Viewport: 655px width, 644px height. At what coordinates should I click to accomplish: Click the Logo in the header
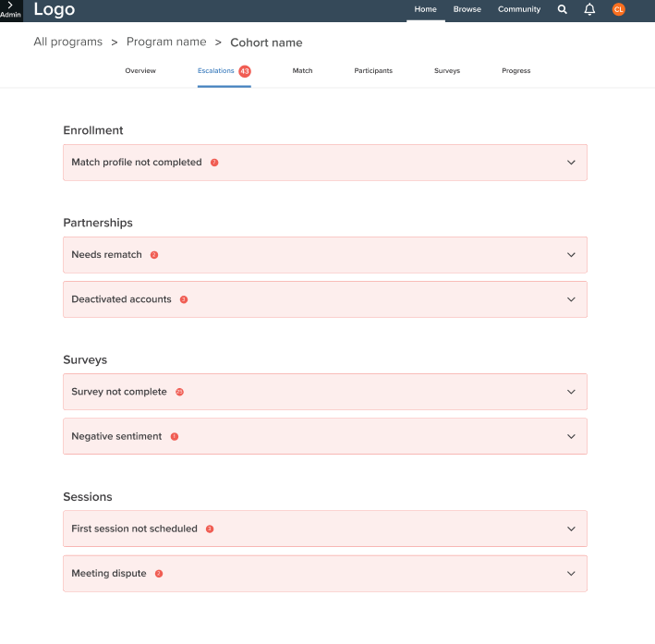[55, 9]
